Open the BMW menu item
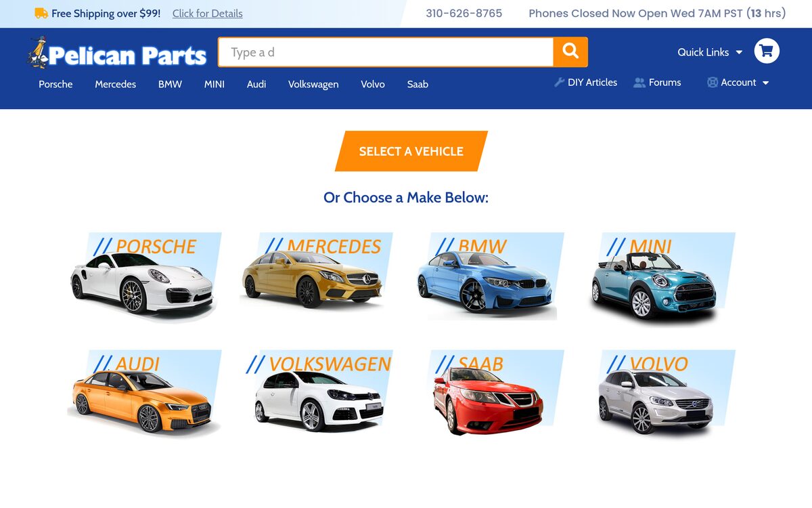Image resolution: width=812 pixels, height=508 pixels. [170, 84]
